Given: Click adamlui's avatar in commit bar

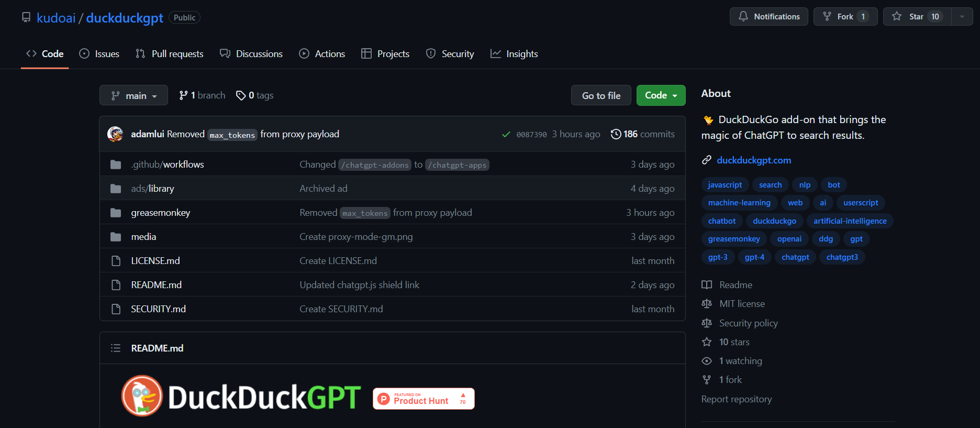Looking at the screenshot, I should 115,134.
